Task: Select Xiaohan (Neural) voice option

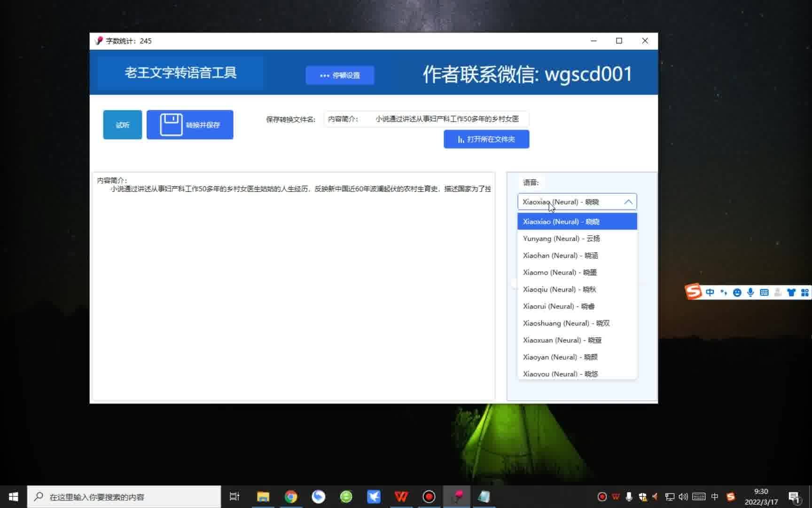Action: (x=560, y=255)
